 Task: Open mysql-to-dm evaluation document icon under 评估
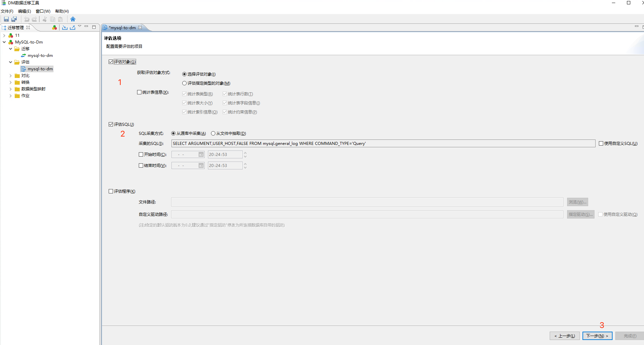point(23,69)
